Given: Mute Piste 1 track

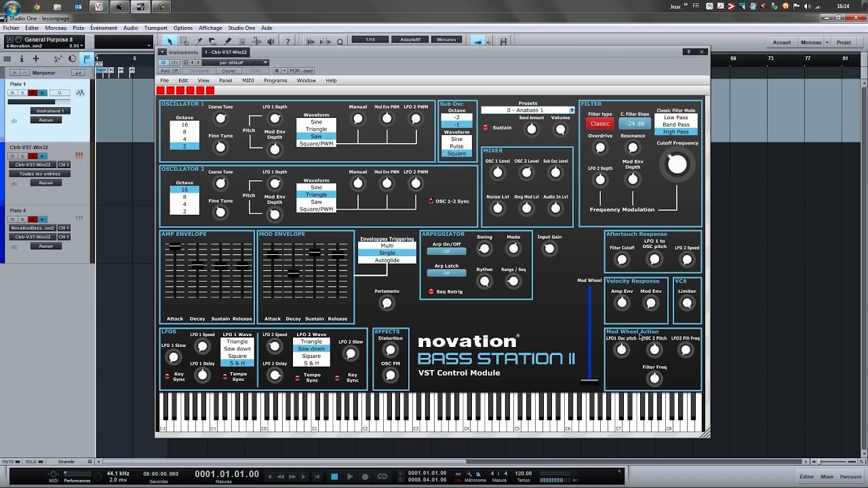Looking at the screenshot, I should (x=13, y=93).
